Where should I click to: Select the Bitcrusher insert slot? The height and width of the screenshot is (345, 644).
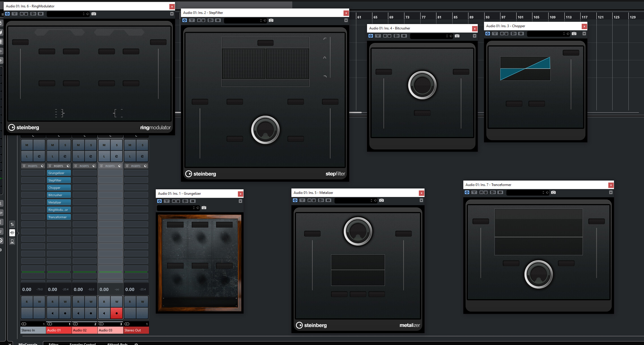tap(59, 195)
